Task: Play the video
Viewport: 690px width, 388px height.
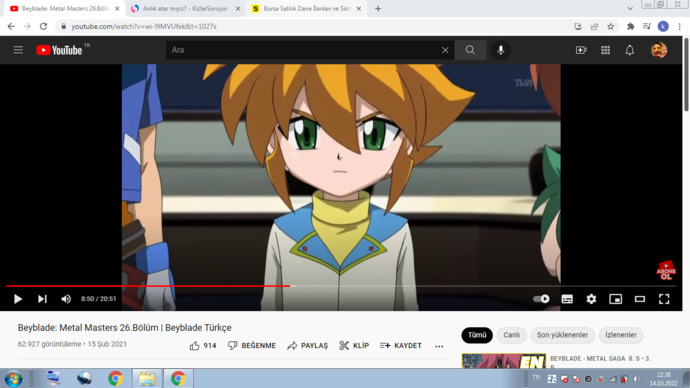Action: (18, 299)
